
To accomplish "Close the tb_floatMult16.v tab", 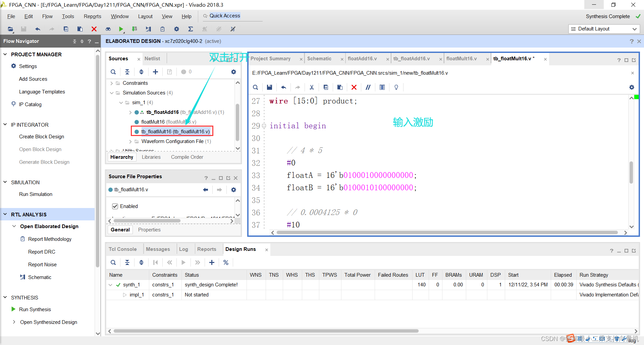I will coord(545,59).
